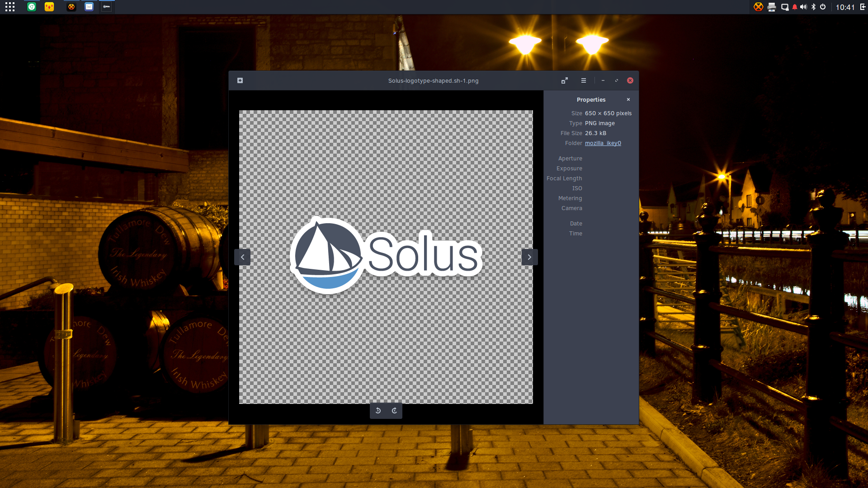
Task: Minimize the image viewer window
Action: (603, 80)
